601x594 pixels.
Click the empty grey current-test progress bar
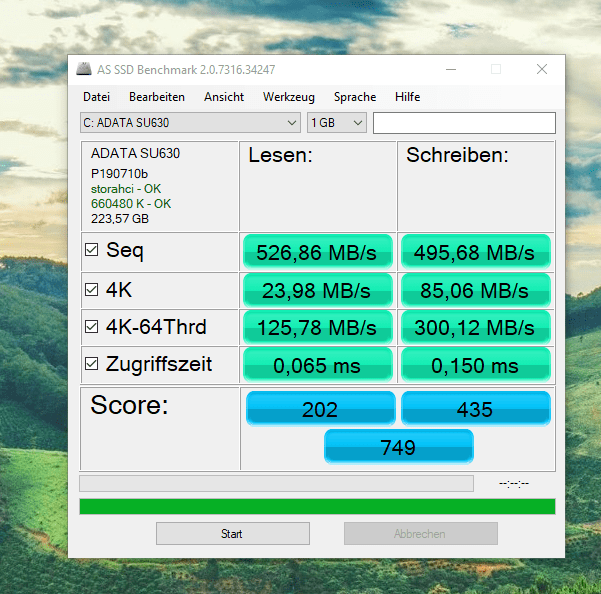276,484
